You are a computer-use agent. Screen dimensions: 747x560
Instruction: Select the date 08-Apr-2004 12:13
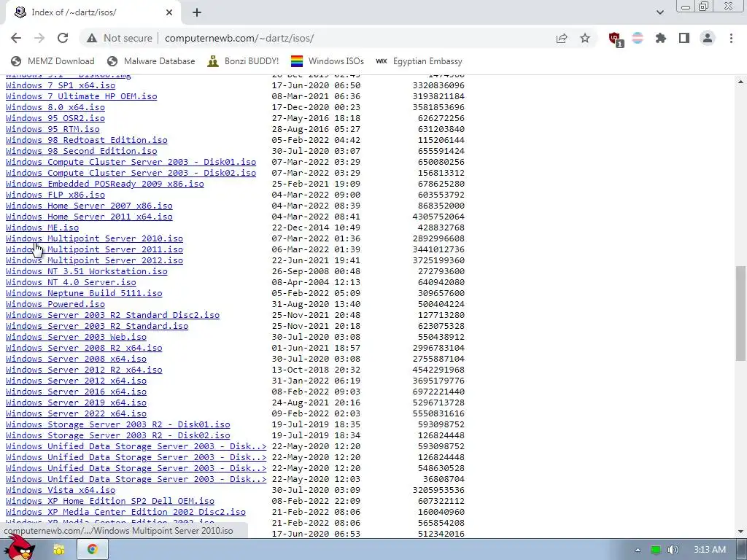point(316,283)
